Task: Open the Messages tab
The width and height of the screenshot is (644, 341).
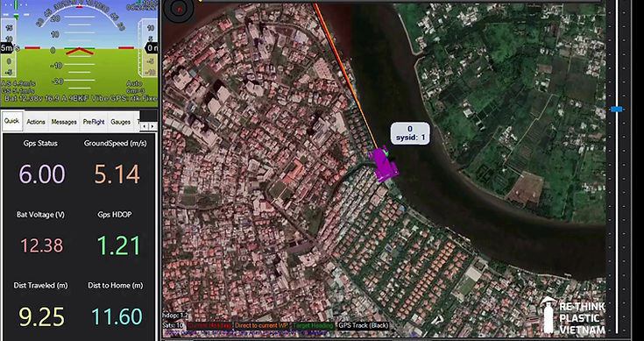Action: [64, 122]
